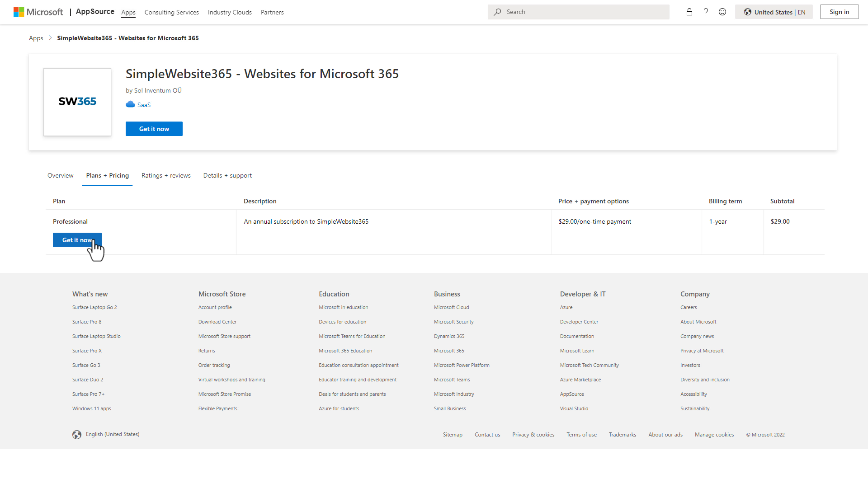Open Download Center link
868x488 pixels.
[x=217, y=322]
